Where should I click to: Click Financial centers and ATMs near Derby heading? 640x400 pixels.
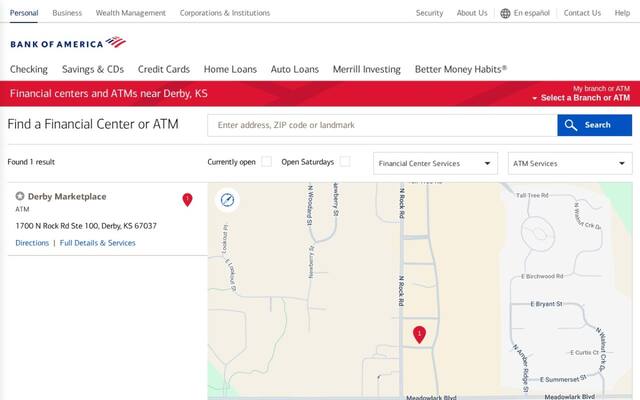click(x=109, y=93)
